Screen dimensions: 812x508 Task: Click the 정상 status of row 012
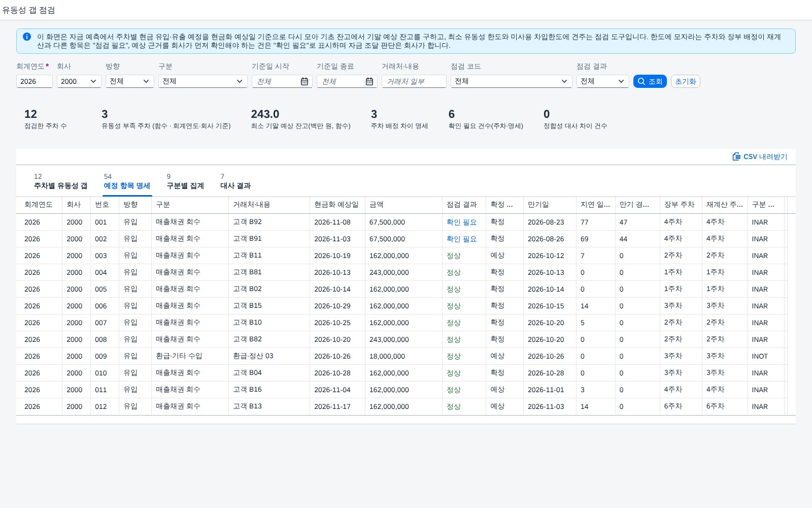453,406
